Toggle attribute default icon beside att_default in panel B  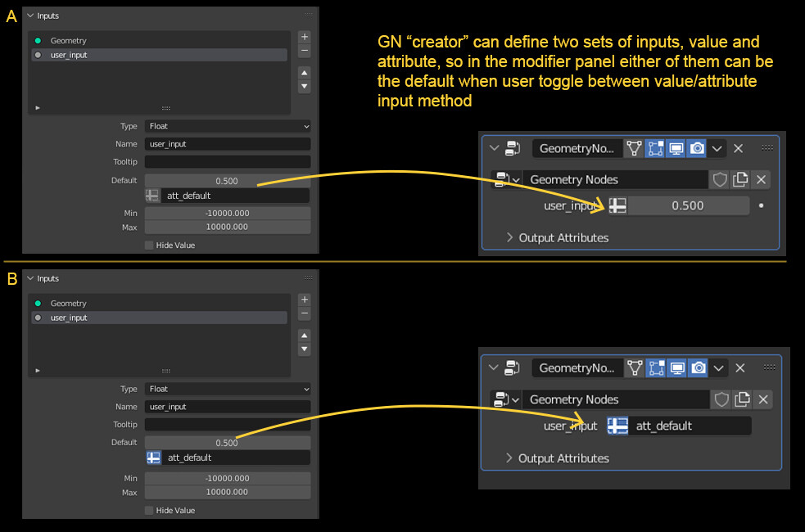[153, 458]
